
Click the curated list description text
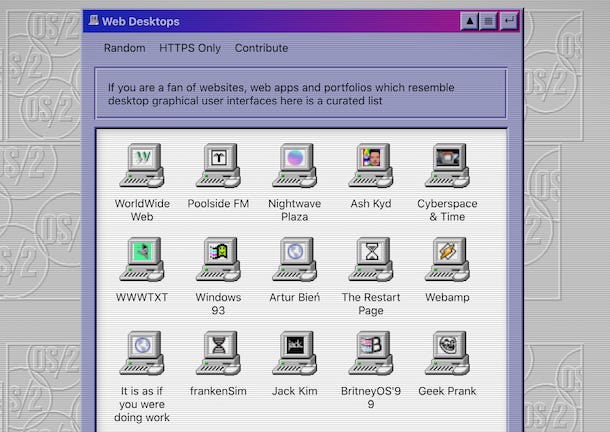(281, 94)
